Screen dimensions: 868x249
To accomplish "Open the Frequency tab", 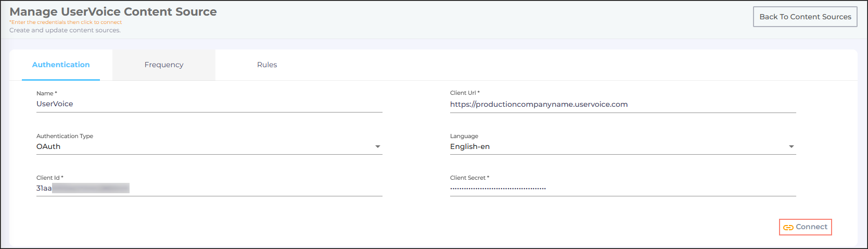I will pyautogui.click(x=164, y=65).
